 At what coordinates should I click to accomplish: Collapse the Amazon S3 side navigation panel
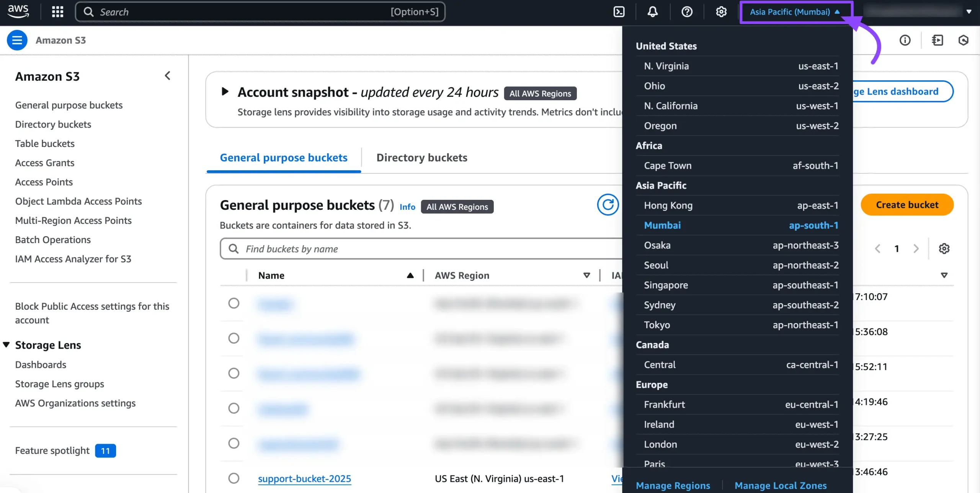click(x=167, y=76)
